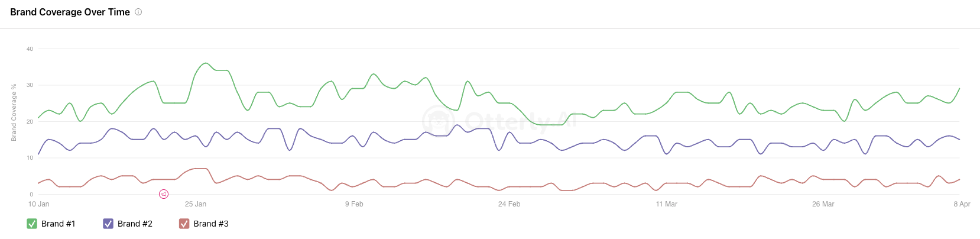Uncheck the green Brand #1 checkbox
Viewport: 980px width, 239px height.
coord(32,224)
